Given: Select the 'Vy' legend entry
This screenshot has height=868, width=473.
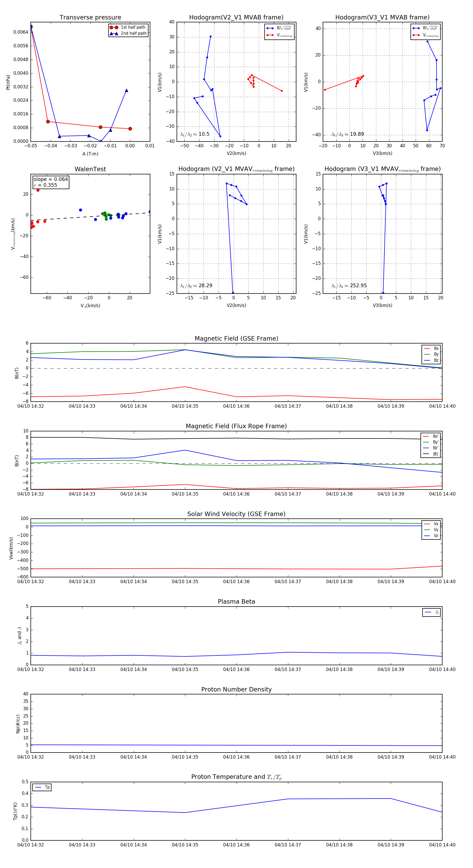Looking at the screenshot, I should click(x=431, y=530).
